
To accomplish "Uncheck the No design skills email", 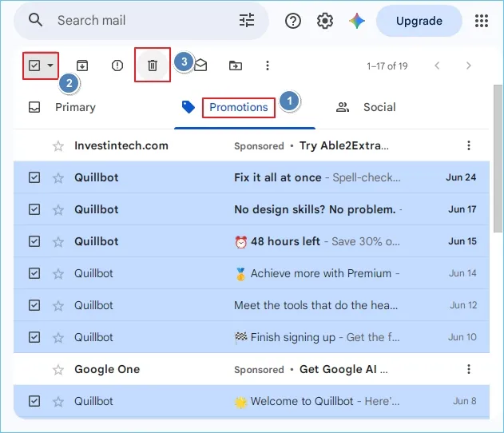I will (34, 209).
